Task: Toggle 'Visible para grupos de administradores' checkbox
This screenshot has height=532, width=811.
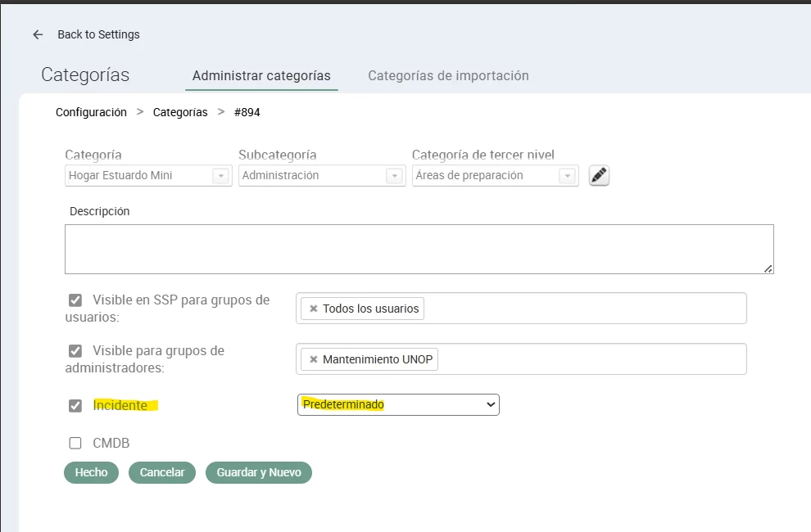Action: 75,351
